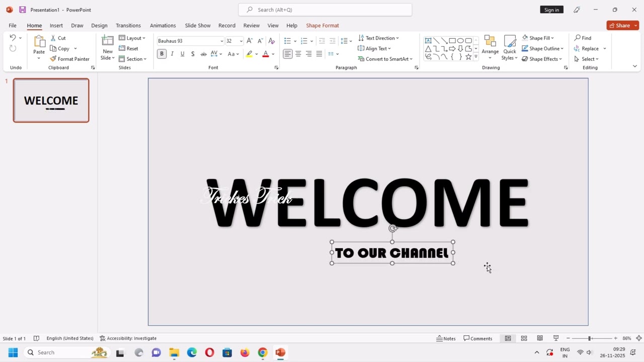The image size is (644, 362).
Task: Open Align Text dropdown
Action: [374, 48]
